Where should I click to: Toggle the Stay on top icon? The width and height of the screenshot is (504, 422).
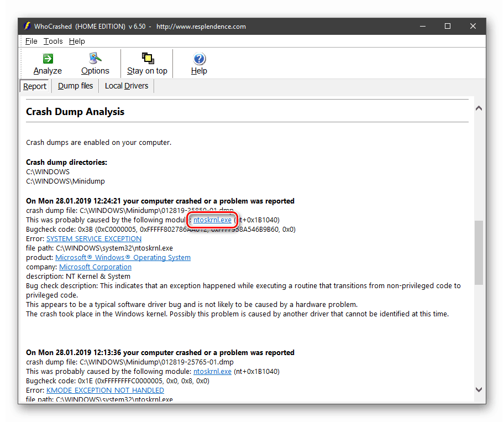(148, 59)
